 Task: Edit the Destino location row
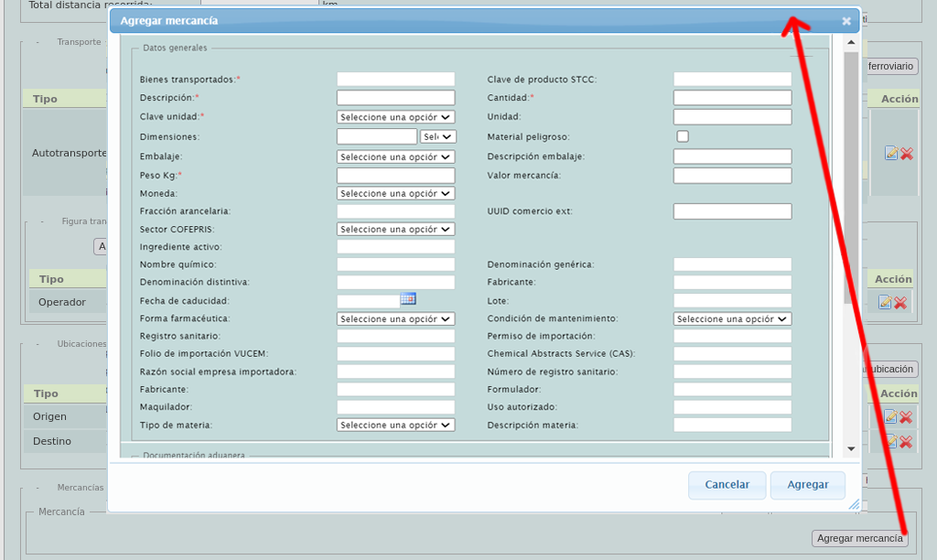click(890, 441)
